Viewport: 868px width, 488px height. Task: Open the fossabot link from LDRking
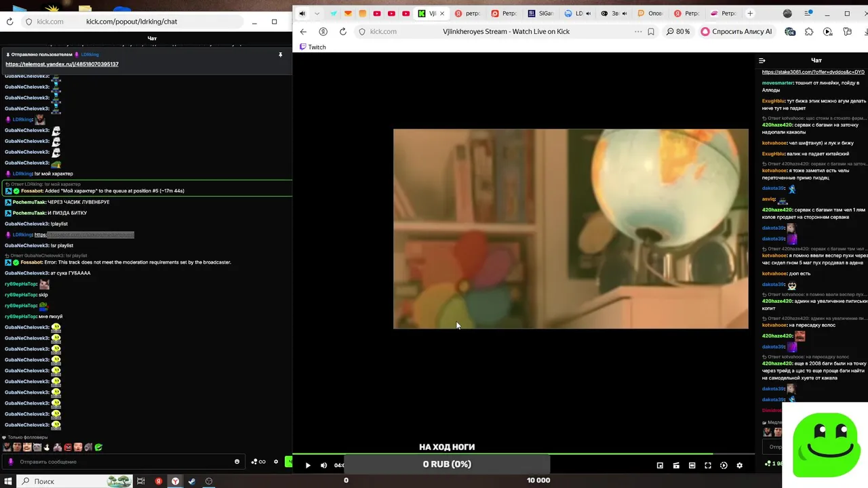coord(84,235)
